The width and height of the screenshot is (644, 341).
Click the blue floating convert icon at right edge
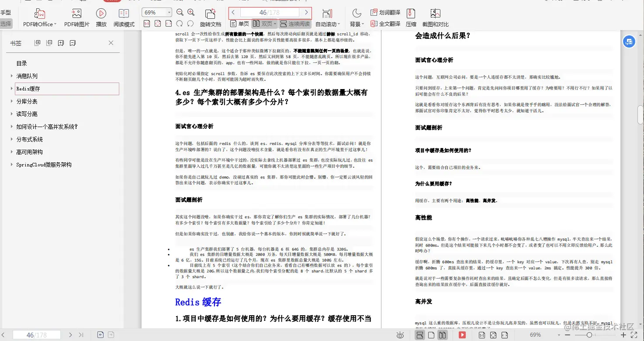point(629,42)
